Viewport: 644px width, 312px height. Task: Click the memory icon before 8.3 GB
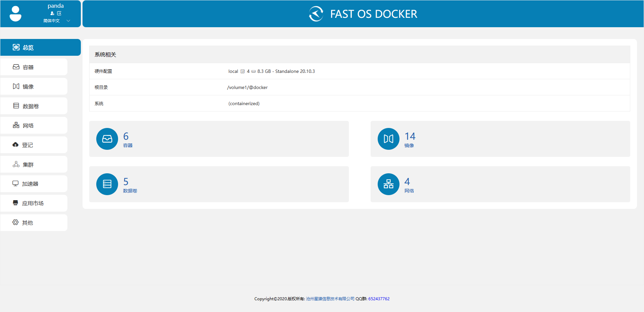(254, 72)
